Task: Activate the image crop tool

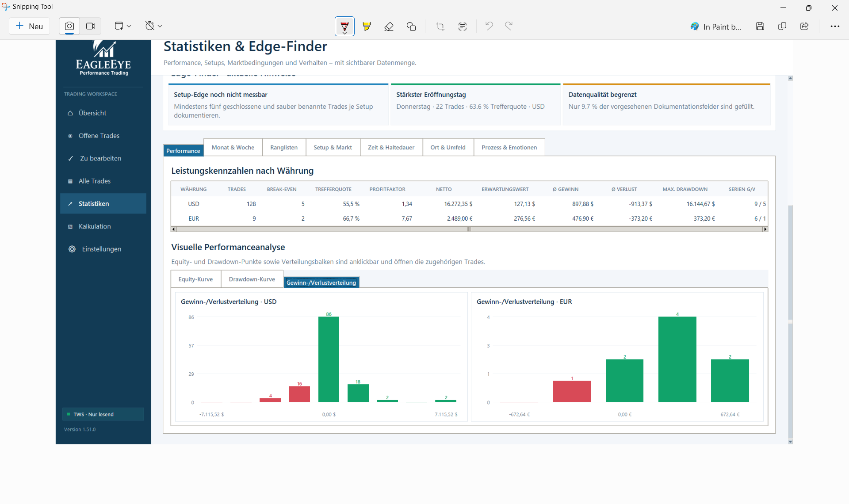Action: pyautogui.click(x=440, y=27)
